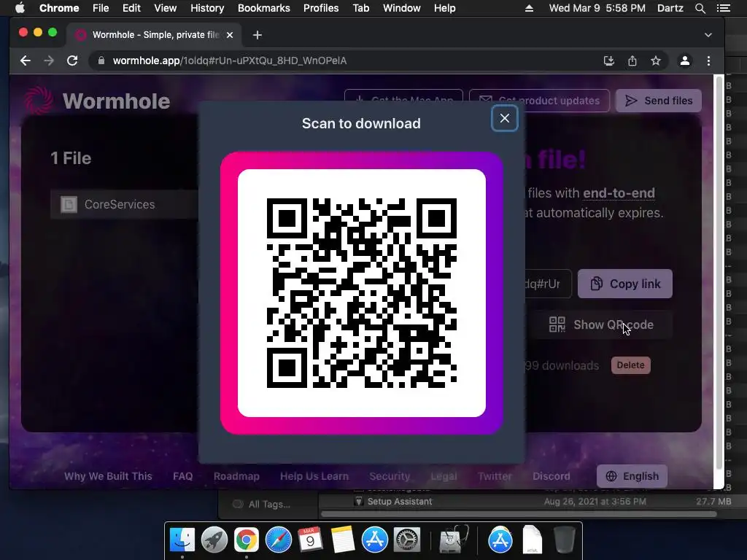Open Disk Utility from the Dock
747x560 pixels.
(x=454, y=540)
